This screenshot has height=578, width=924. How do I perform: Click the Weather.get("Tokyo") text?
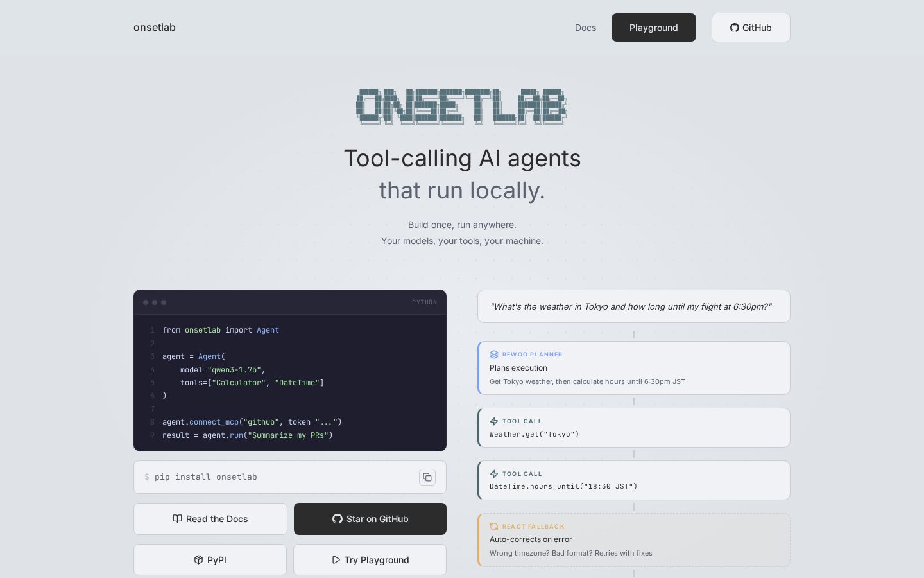[x=534, y=434]
